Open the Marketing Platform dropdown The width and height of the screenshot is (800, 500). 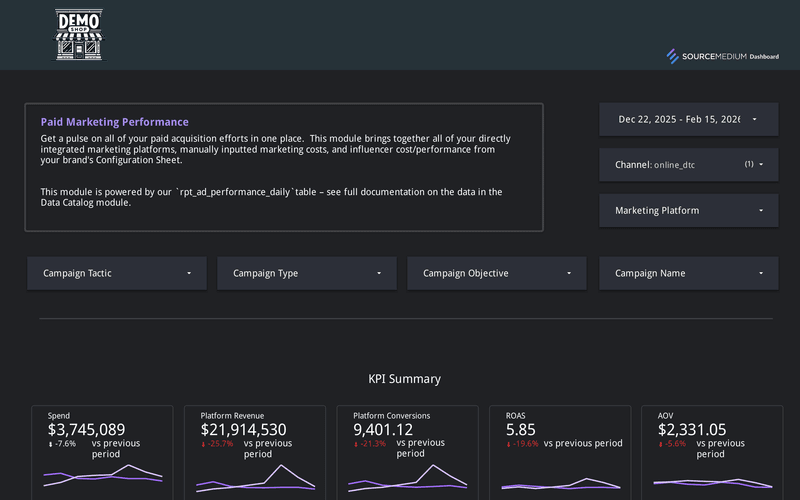click(x=688, y=211)
